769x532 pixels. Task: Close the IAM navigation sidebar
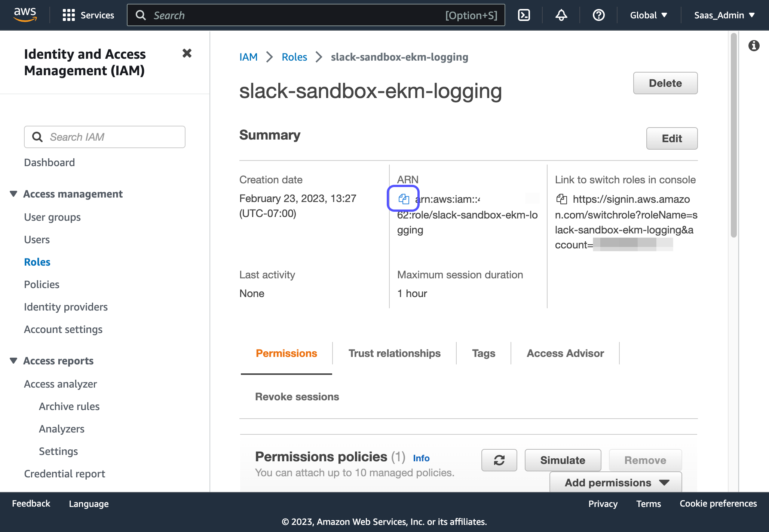tap(187, 53)
